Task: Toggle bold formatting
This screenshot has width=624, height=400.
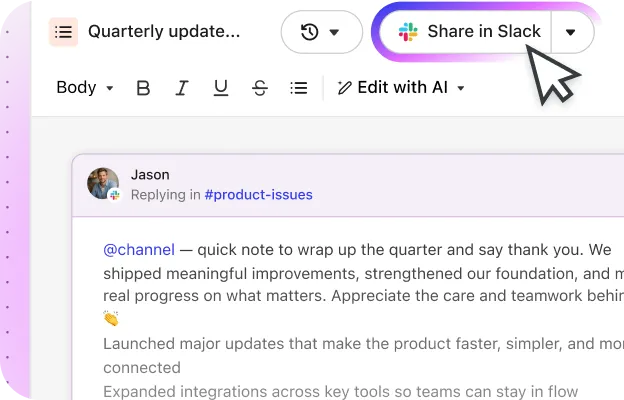Action: [x=143, y=88]
